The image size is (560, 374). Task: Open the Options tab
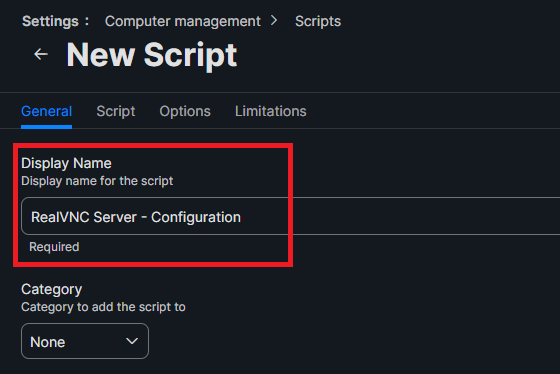pyautogui.click(x=185, y=111)
